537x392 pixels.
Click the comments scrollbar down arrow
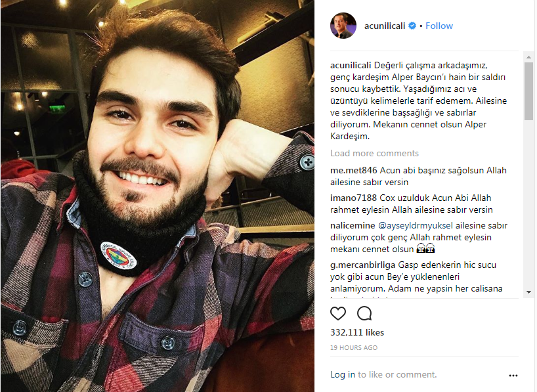coord(528,292)
